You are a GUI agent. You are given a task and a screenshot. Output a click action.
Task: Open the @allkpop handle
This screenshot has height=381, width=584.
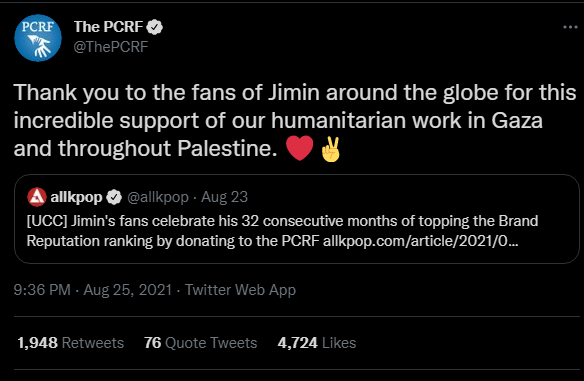(158, 197)
